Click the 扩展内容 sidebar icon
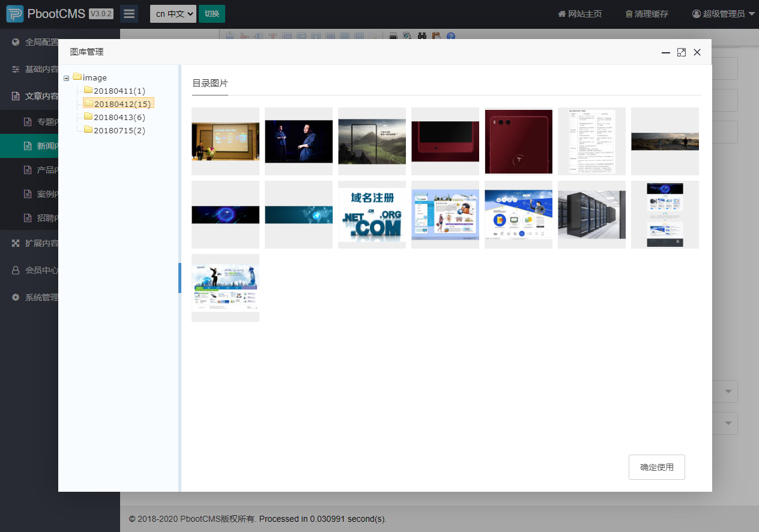Image resolution: width=759 pixels, height=532 pixels. tap(15, 243)
